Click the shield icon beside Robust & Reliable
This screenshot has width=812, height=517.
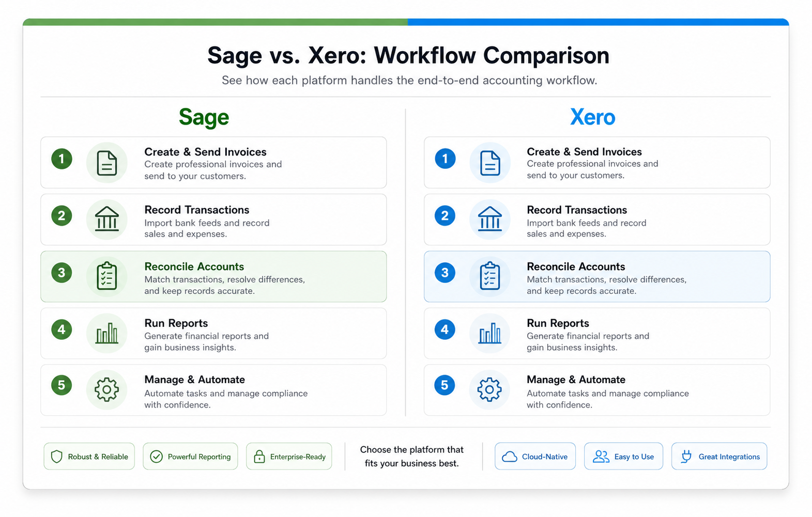click(57, 457)
